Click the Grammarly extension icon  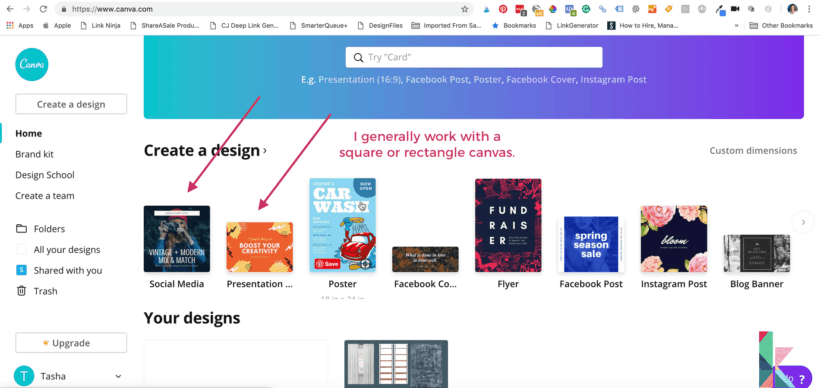pyautogui.click(x=586, y=9)
